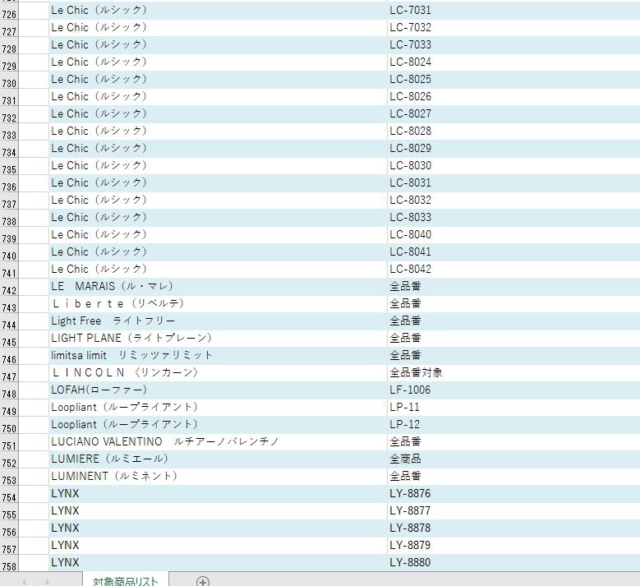Select cell LC-7031
Screen dimensions: 640x586
pyautogui.click(x=513, y=10)
